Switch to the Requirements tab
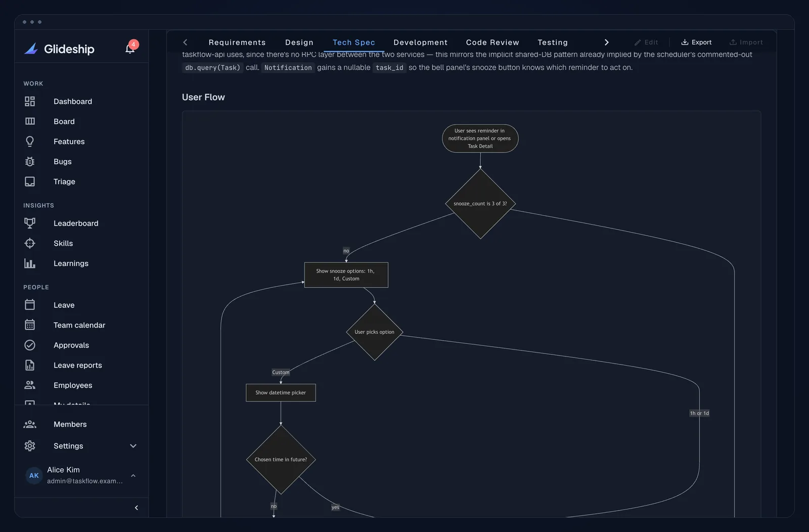Screen dimensions: 809x532 point(237,42)
